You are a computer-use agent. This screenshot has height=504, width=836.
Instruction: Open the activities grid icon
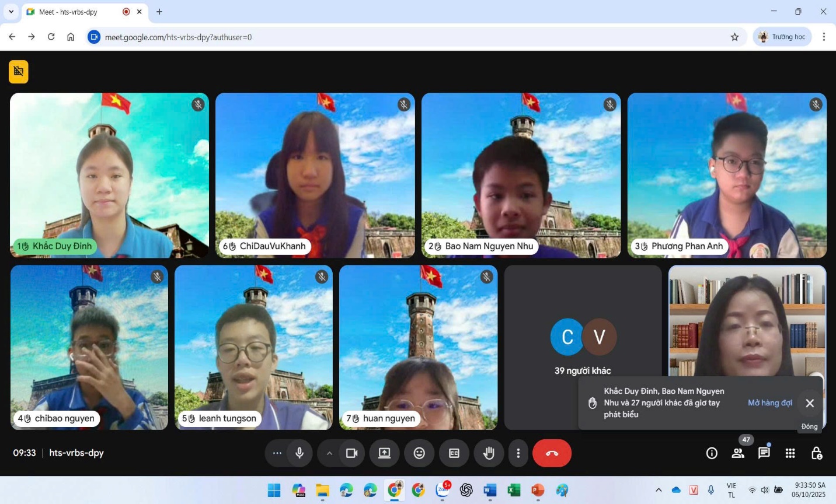[790, 453]
